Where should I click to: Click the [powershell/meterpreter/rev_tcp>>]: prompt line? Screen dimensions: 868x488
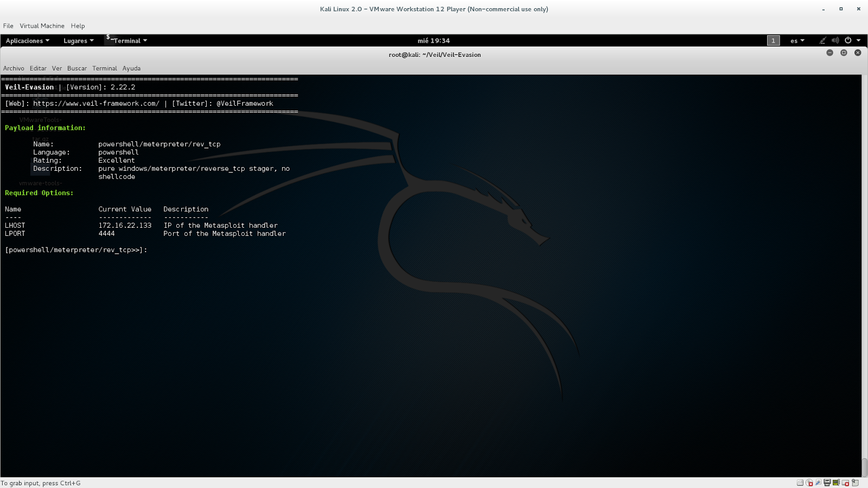click(76, 250)
